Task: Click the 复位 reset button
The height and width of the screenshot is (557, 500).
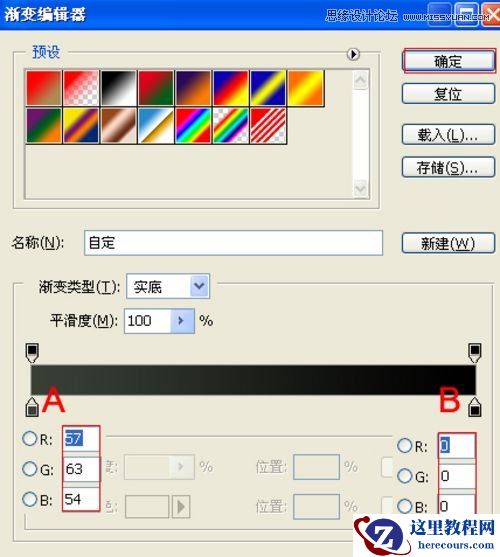Action: (449, 93)
